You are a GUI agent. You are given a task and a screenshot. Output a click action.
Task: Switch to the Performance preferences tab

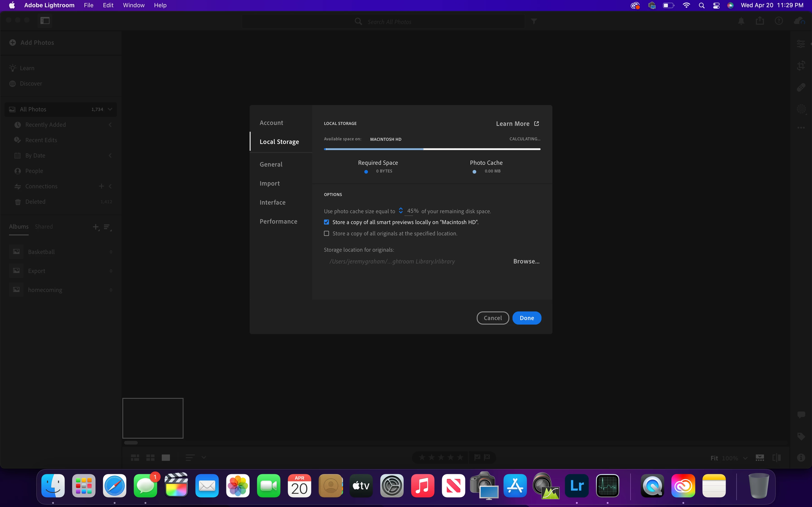tap(278, 221)
